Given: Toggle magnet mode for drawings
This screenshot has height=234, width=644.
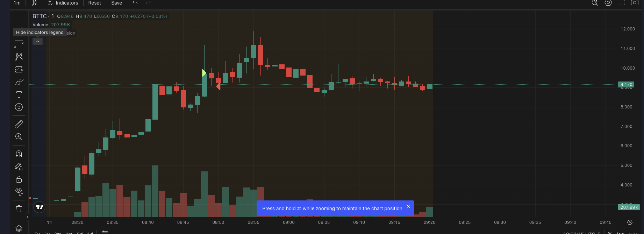Looking at the screenshot, I should click(19, 154).
